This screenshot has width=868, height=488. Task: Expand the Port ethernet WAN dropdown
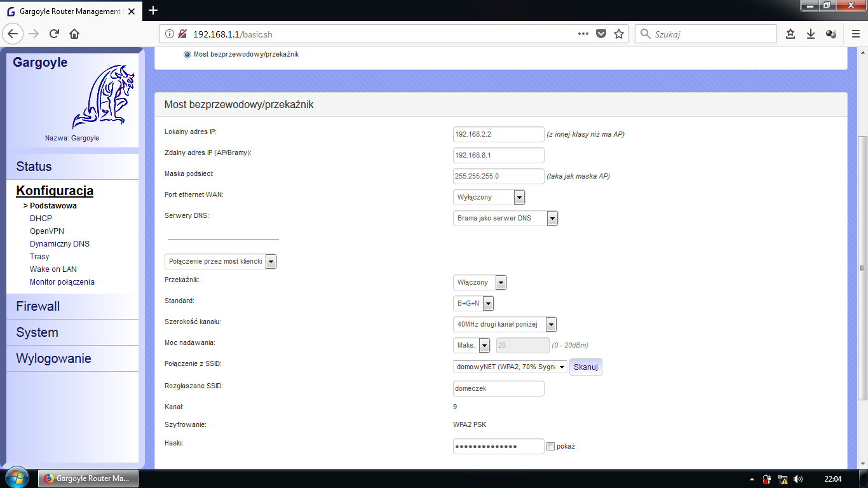[489, 198]
